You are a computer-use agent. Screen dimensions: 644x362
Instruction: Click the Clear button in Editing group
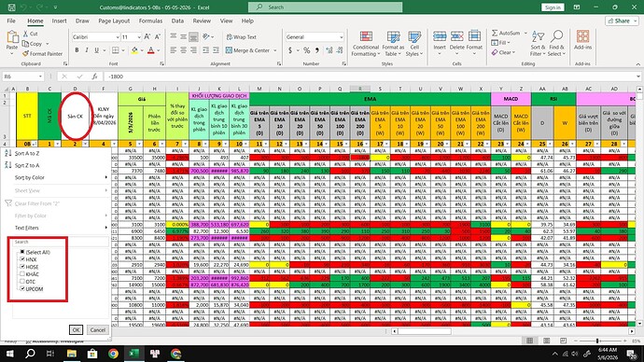[503, 52]
